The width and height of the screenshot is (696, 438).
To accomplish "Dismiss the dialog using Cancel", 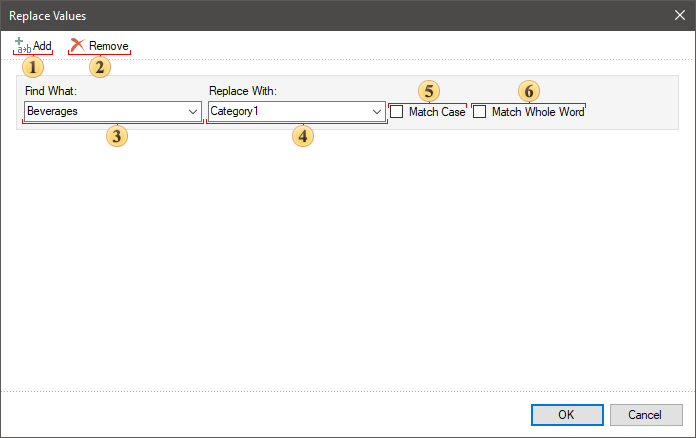I will 646,414.
